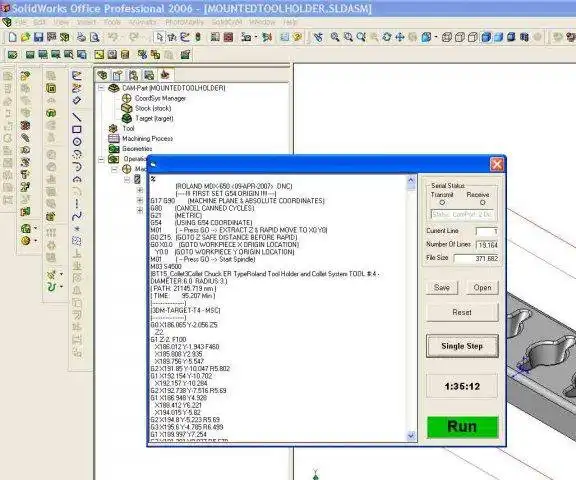Click the 1:36:12 timer display
This screenshot has width=576, height=480.
tap(462, 386)
